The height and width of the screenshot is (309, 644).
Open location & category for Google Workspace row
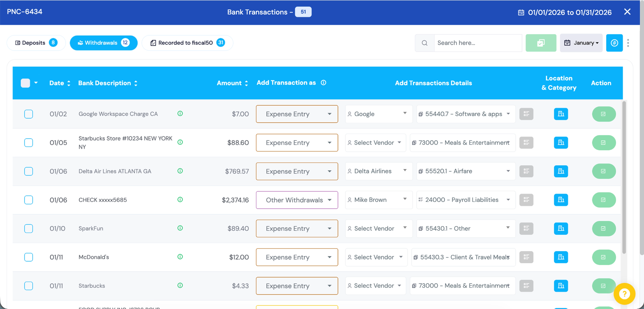pos(561,114)
